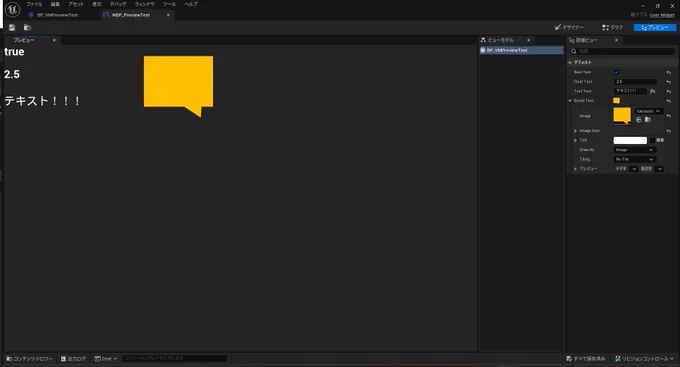Image resolution: width=680 pixels, height=367 pixels.
Task: Open the User Widget parent class link
Action: point(662,15)
